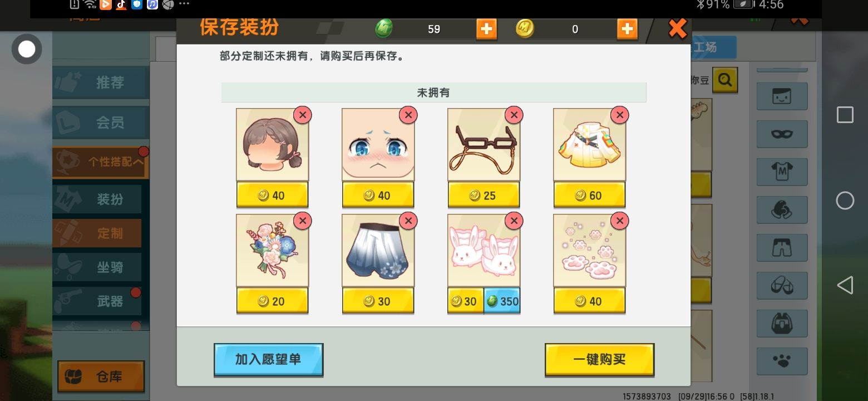Screen dimensions: 868x401
Task: Add gold coins with plus icon
Action: click(x=627, y=29)
